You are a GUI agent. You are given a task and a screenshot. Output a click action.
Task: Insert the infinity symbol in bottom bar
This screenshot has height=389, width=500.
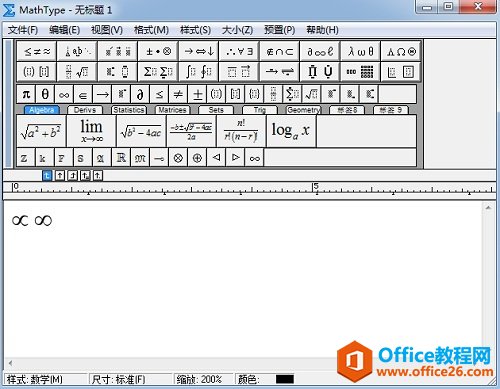click(254, 158)
